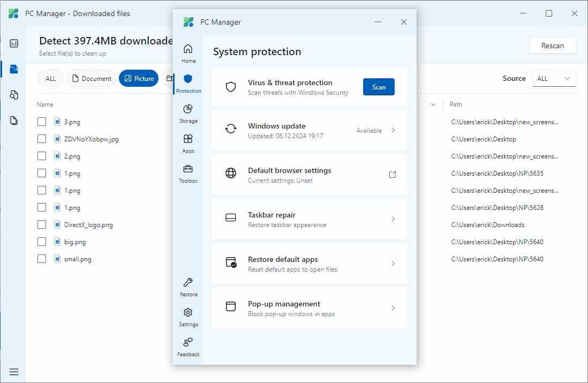Minimize the front PC Manager window

tap(378, 22)
